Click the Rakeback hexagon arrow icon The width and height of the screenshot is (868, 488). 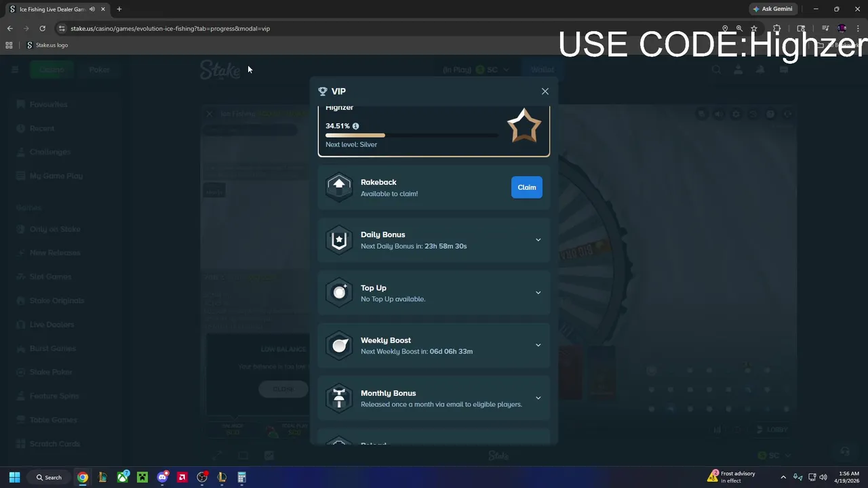(339, 187)
